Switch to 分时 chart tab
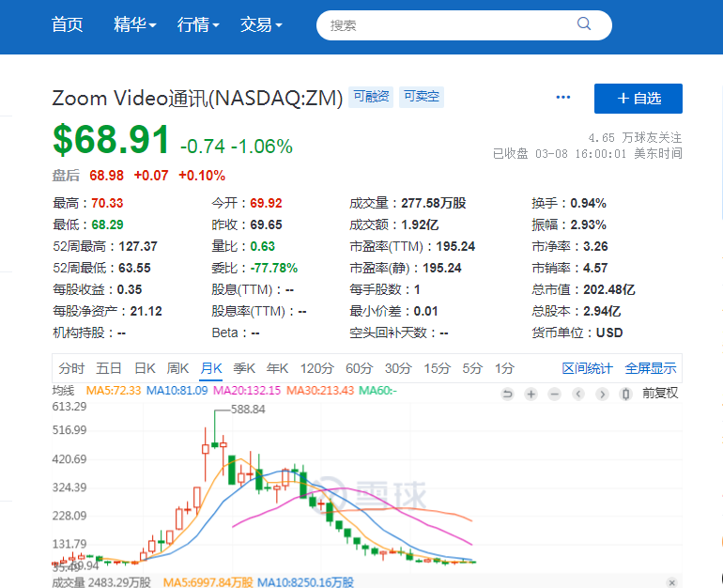Image resolution: width=723 pixels, height=588 pixels. tap(71, 368)
